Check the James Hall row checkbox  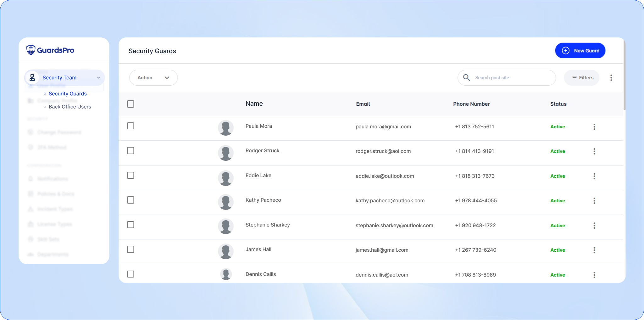pos(130,250)
